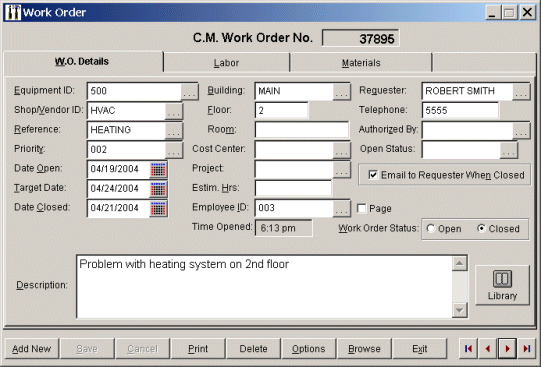
Task: Switch to the Materials tab
Action: point(361,63)
